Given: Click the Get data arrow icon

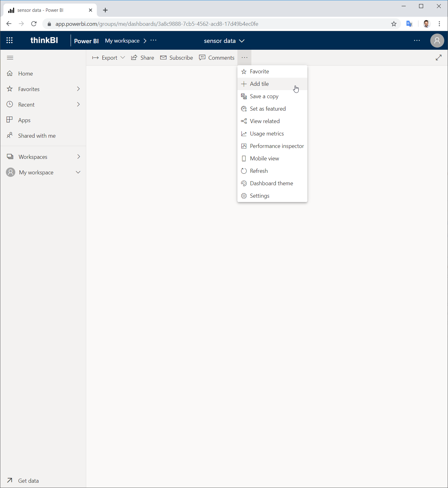Looking at the screenshot, I should coord(10,481).
